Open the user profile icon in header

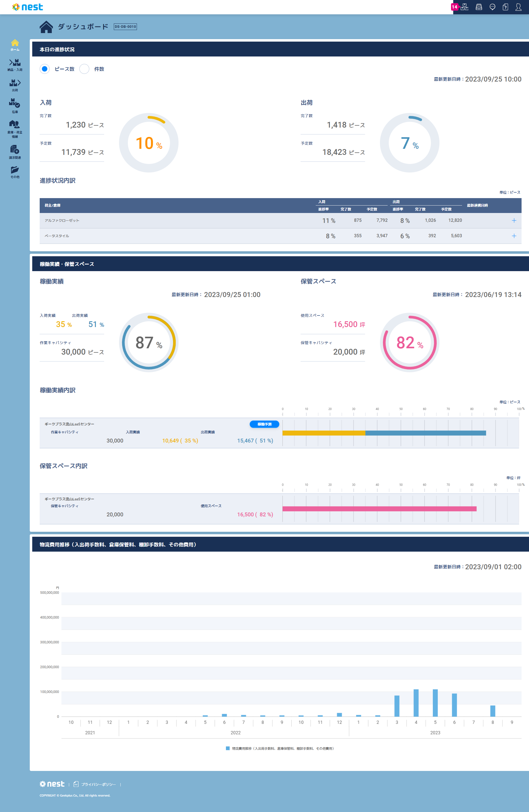click(x=518, y=7)
